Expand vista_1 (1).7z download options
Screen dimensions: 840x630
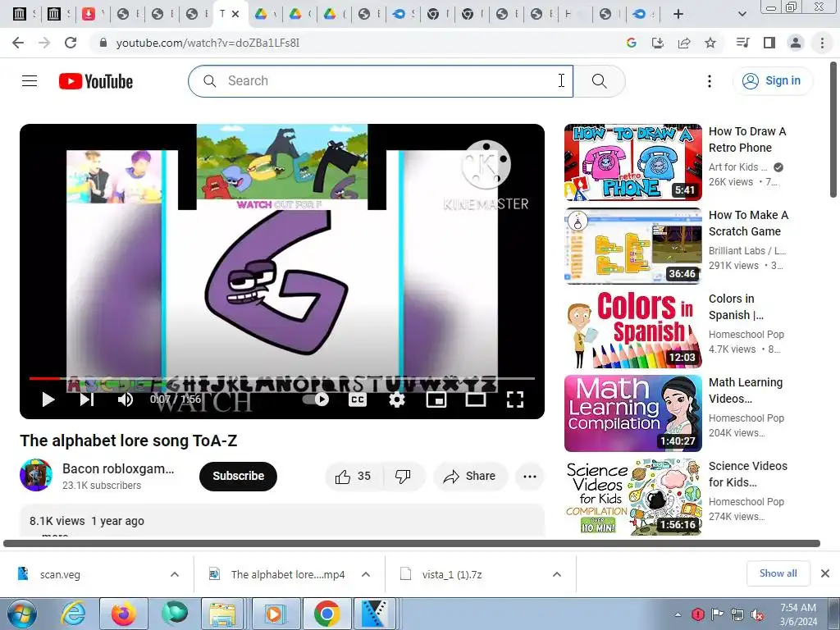[x=557, y=574]
